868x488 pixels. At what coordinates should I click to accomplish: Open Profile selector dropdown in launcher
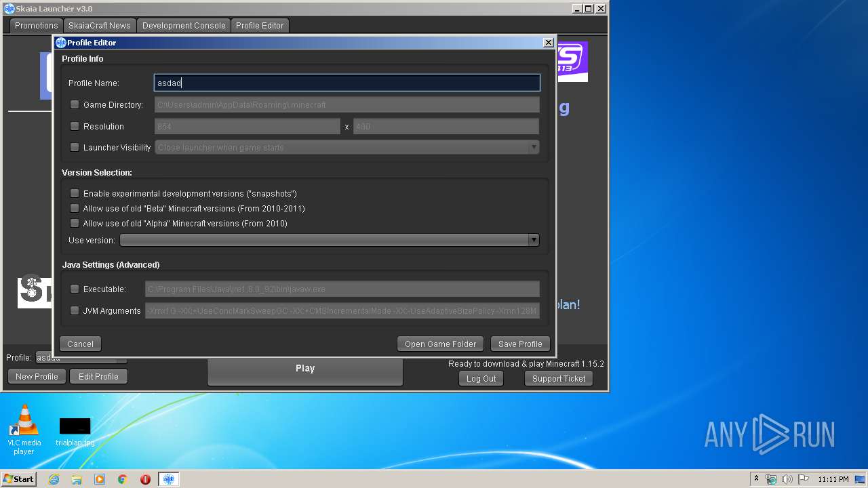pyautogui.click(x=81, y=358)
